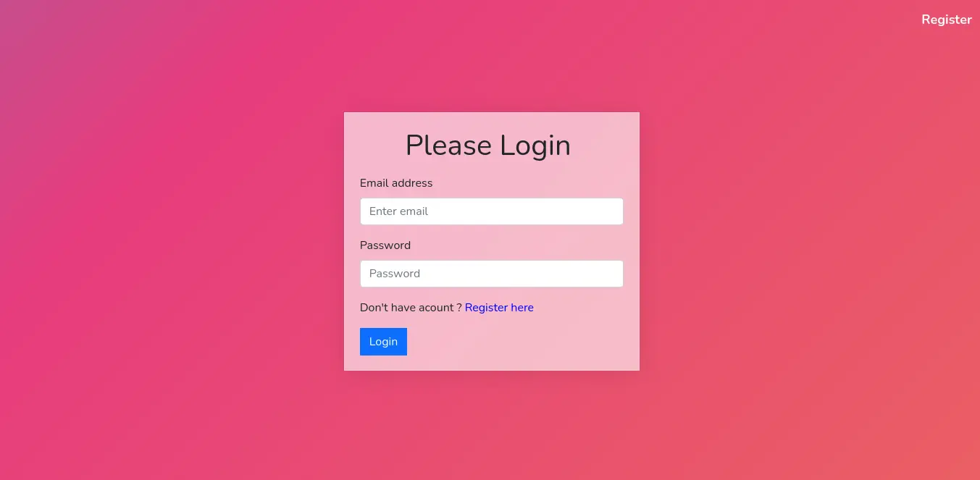
Task: Open the Register link in top navigation
Action: coord(946,20)
